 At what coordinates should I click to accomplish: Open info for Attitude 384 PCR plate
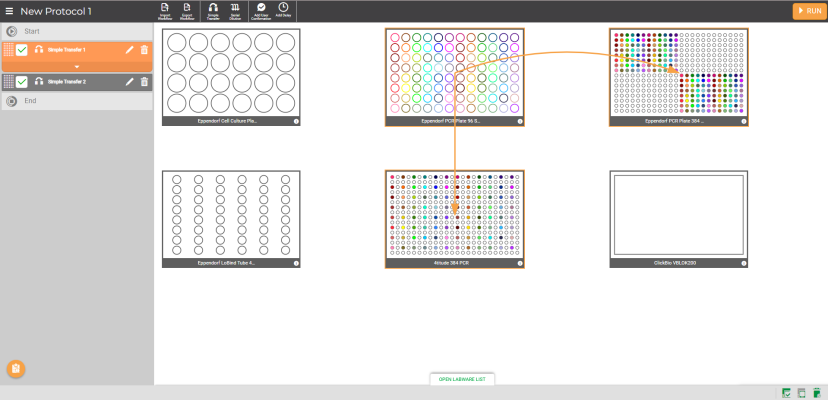(x=520, y=264)
